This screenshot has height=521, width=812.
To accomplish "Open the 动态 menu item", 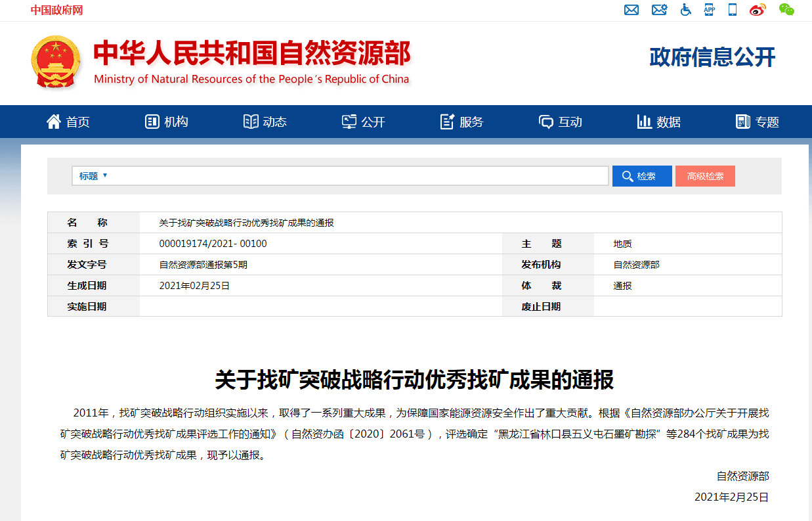I will click(x=274, y=122).
